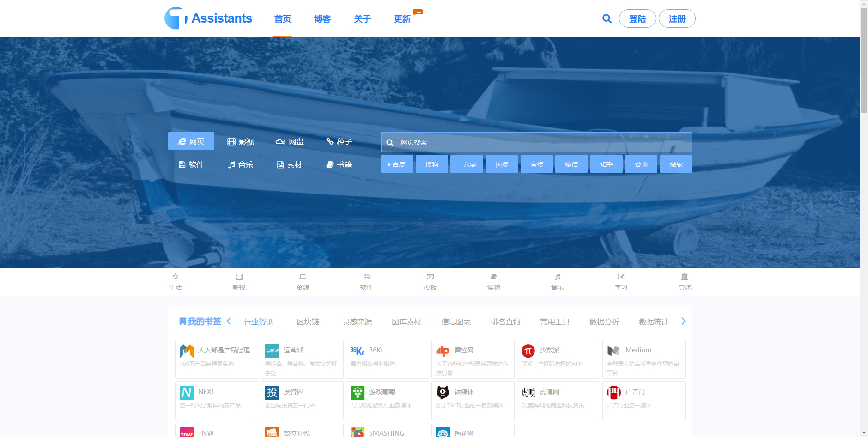Switch search type to 书籍
Viewport: 868px width, 437px height.
339,164
